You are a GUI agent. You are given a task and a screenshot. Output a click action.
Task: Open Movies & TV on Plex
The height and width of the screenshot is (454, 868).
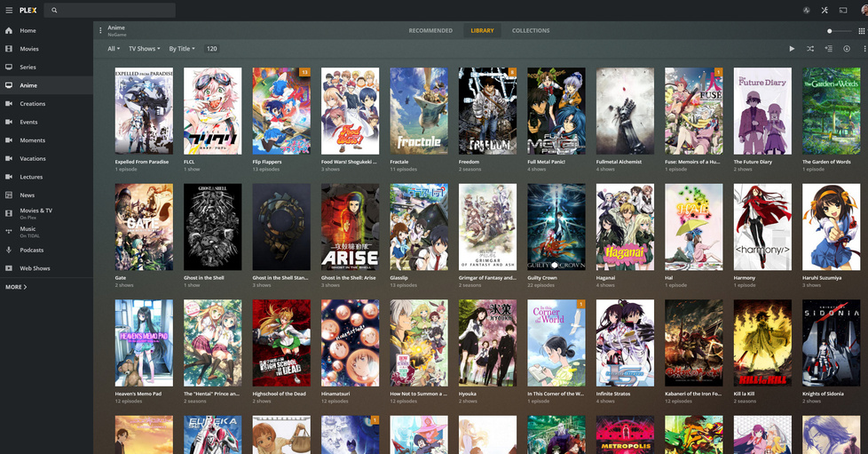click(46, 213)
